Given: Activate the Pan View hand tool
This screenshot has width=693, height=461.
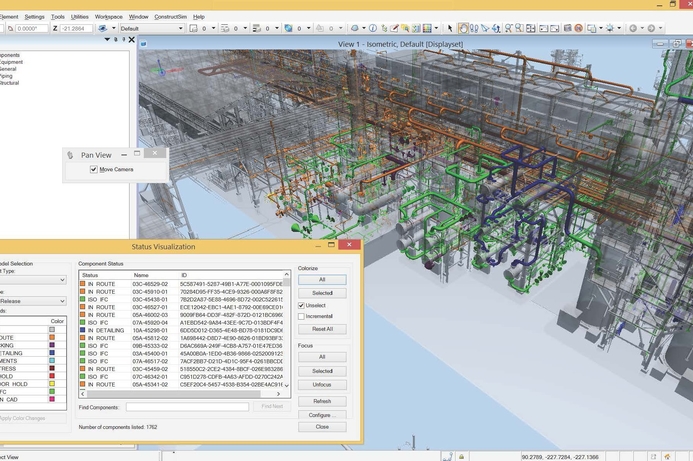Looking at the screenshot, I should [x=463, y=28].
